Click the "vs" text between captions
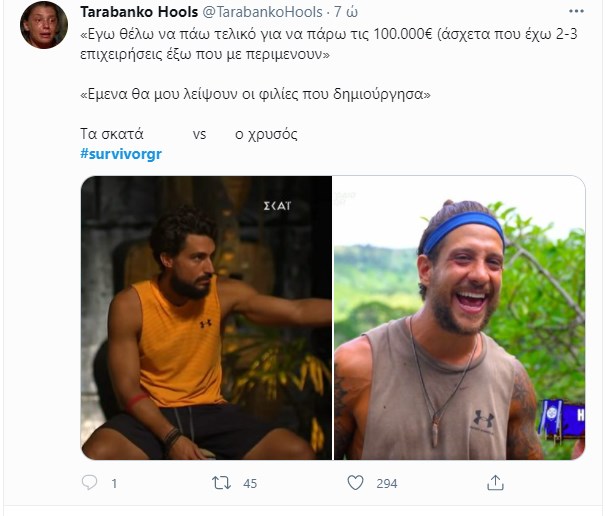This screenshot has width=606, height=516. 198,133
